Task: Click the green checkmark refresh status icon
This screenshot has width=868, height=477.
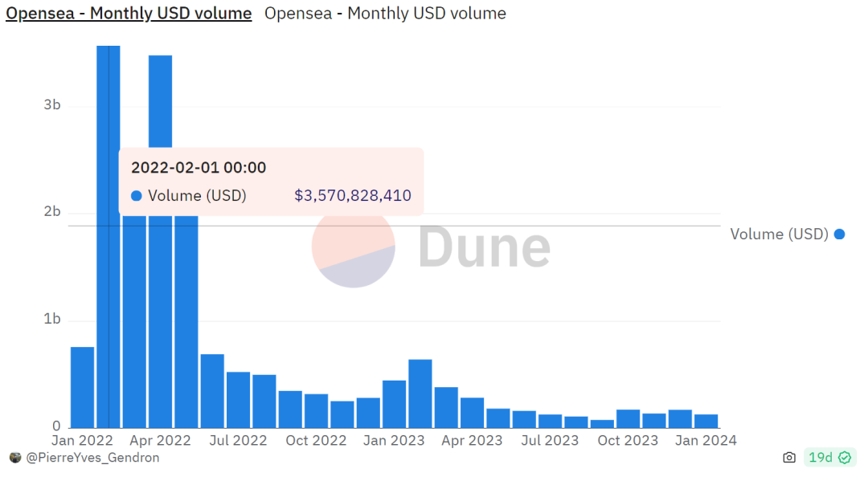Action: (x=844, y=458)
